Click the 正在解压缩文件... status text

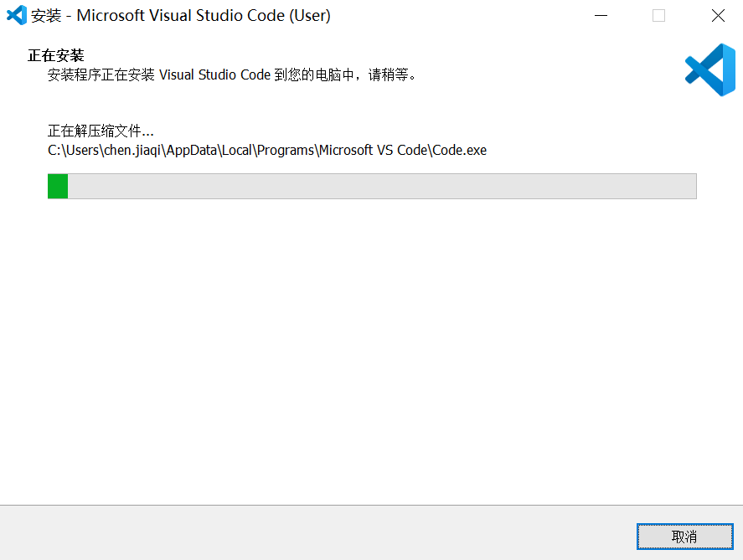click(x=101, y=131)
